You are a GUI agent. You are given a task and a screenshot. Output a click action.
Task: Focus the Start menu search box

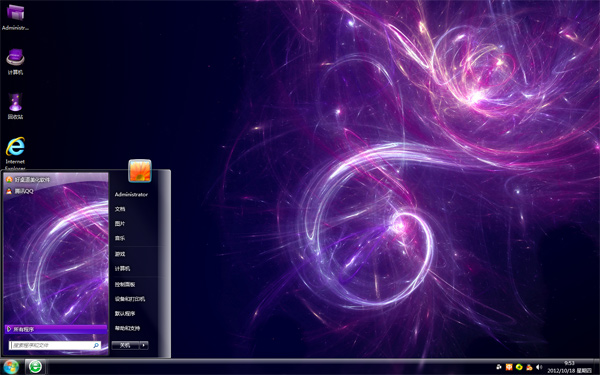click(x=55, y=345)
